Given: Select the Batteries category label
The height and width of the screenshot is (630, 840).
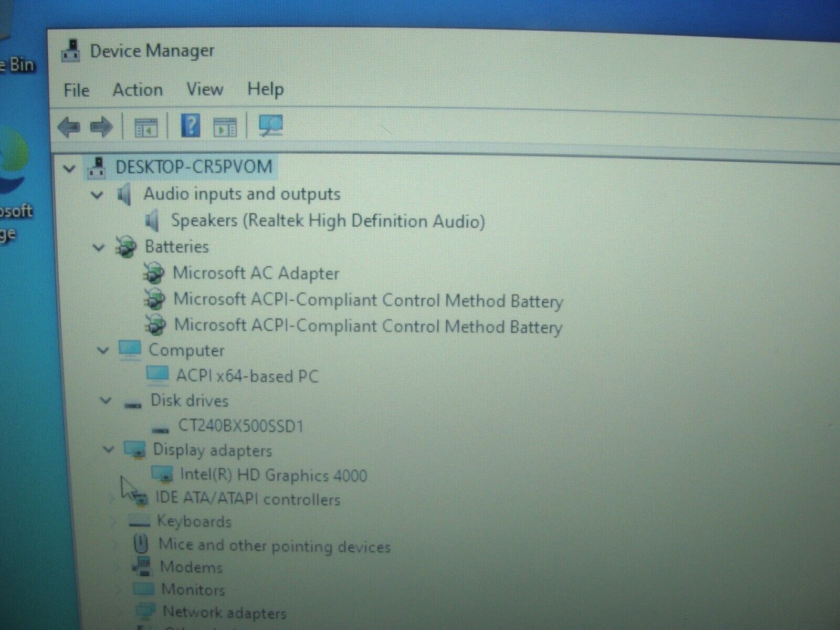Looking at the screenshot, I should click(x=177, y=247).
